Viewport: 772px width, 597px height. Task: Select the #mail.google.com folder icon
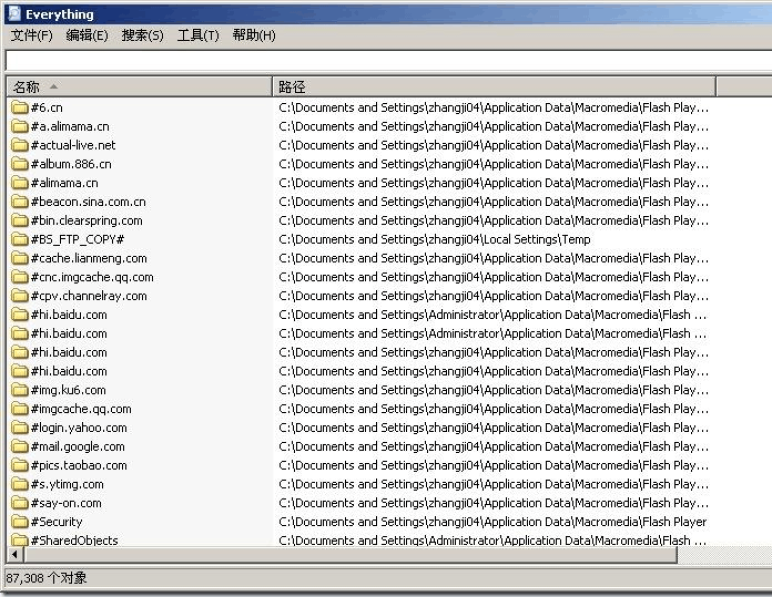coord(20,446)
